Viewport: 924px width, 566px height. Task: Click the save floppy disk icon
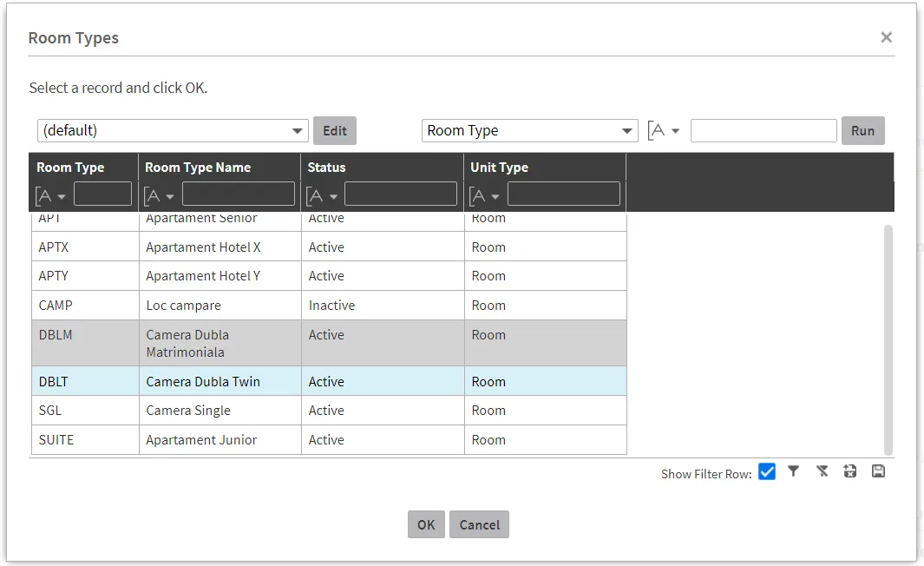pyautogui.click(x=878, y=471)
